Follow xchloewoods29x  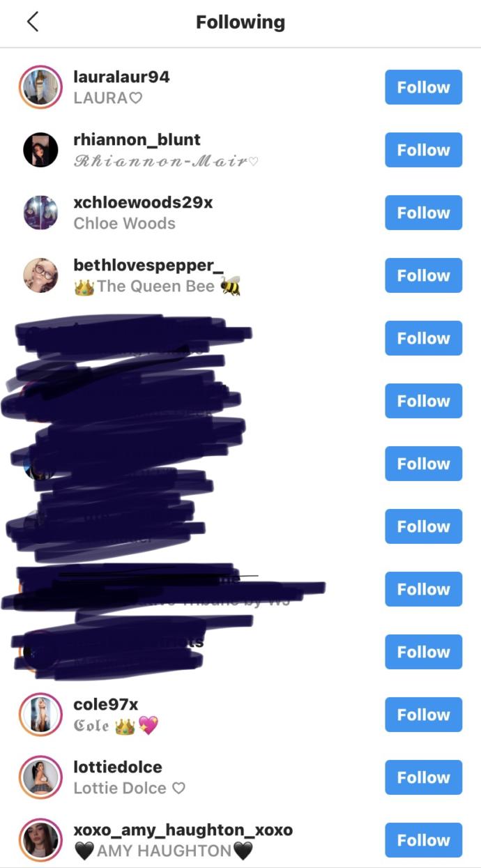click(x=423, y=213)
